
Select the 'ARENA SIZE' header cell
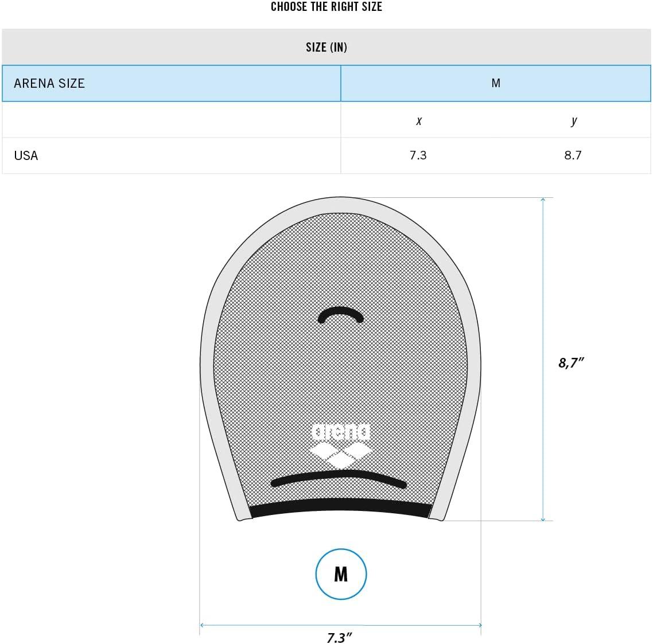pos(49,83)
